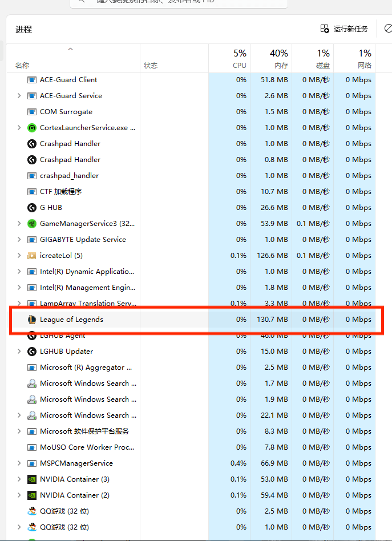Expand the MSPCManagerService process entry
This screenshot has width=392, height=541.
[x=19, y=463]
